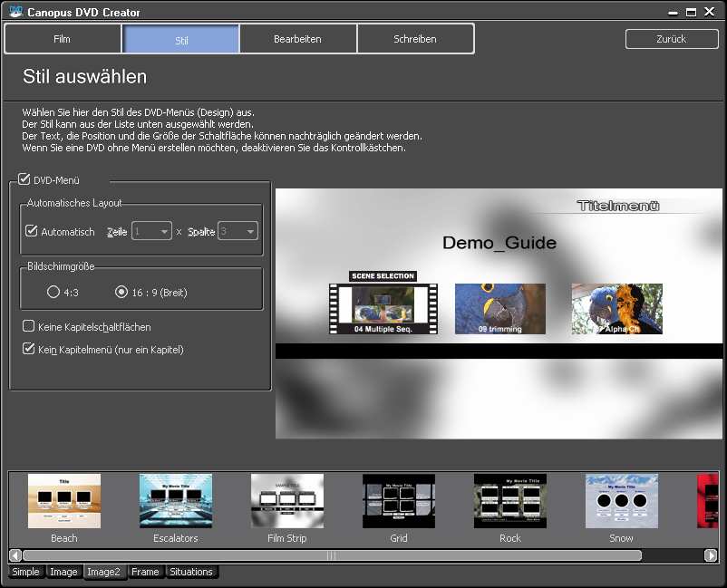Image resolution: width=727 pixels, height=588 pixels.
Task: Uncheck the Automatisch layout checkbox
Action: click(x=32, y=232)
